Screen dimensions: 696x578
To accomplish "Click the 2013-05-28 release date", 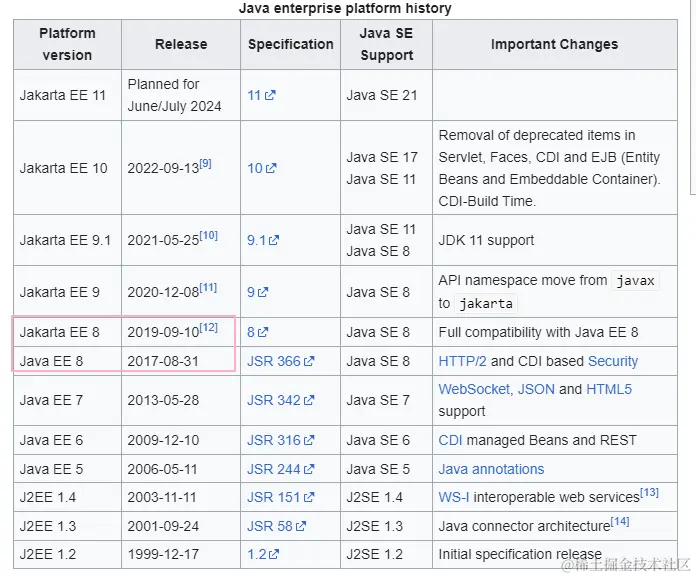I will tap(163, 400).
